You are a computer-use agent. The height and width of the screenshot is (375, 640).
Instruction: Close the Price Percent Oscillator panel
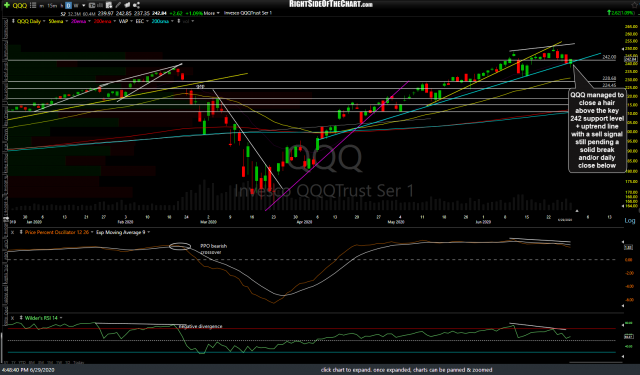[13, 232]
